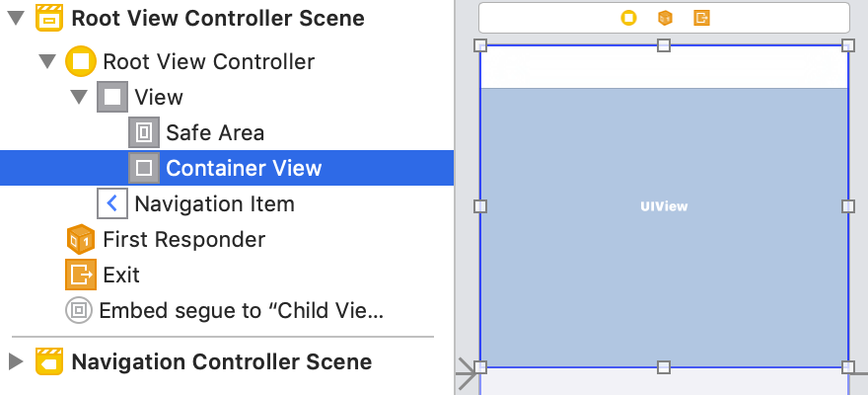Click Exit icon in canvas scene dock

[x=701, y=18]
